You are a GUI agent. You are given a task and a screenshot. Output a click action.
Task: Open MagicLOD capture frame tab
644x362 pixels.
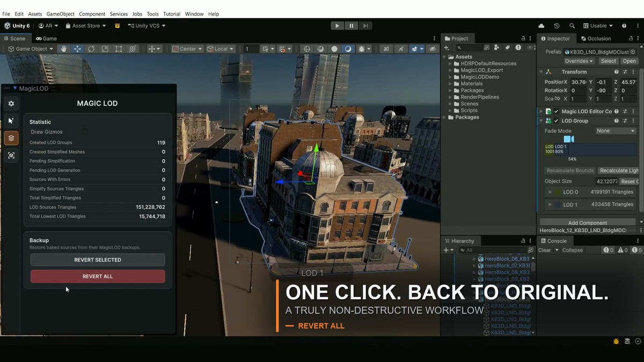pyautogui.click(x=11, y=155)
